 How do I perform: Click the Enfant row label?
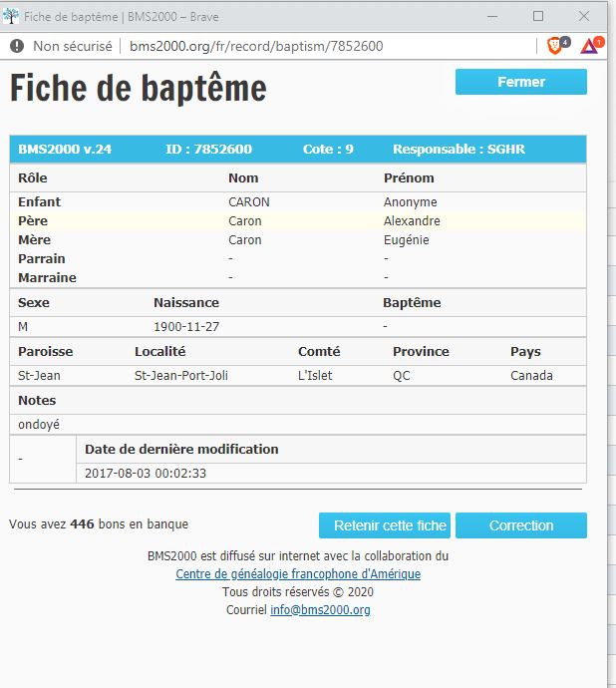pyautogui.click(x=40, y=201)
